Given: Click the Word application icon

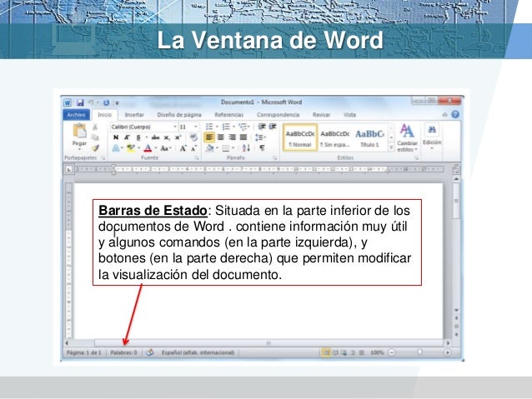Looking at the screenshot, I should coord(68,102).
